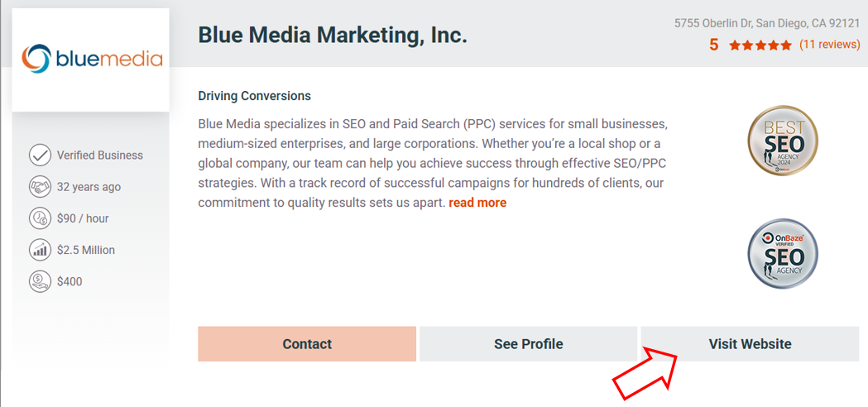Viewport: 868px width, 407px height.
Task: Click the handshake icon beside 32 years ago
Action: coord(40,186)
